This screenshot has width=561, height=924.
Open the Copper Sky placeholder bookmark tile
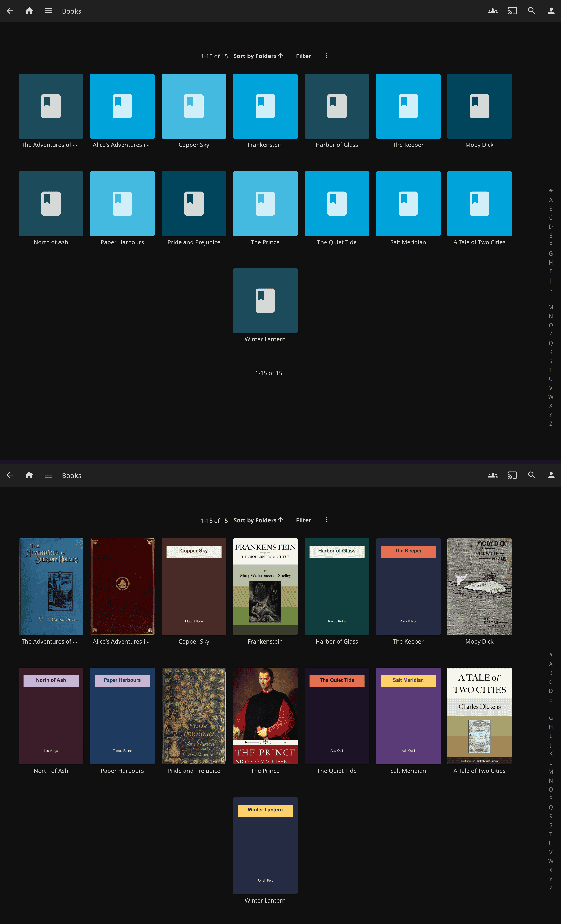[x=194, y=106]
